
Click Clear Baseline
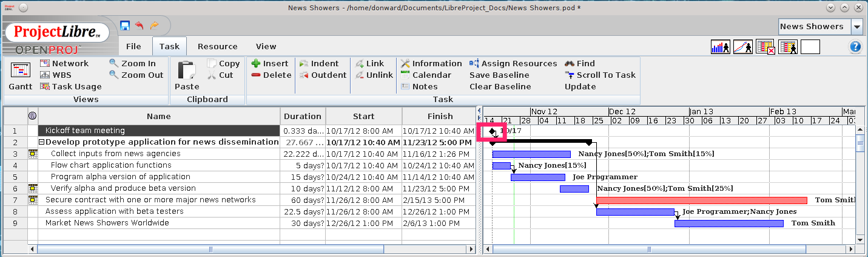tap(500, 86)
